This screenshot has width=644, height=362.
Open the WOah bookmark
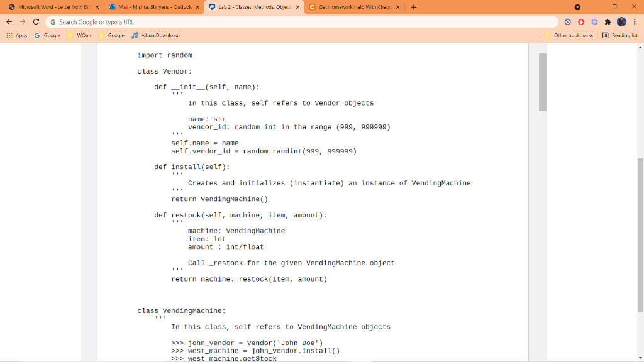click(80, 35)
